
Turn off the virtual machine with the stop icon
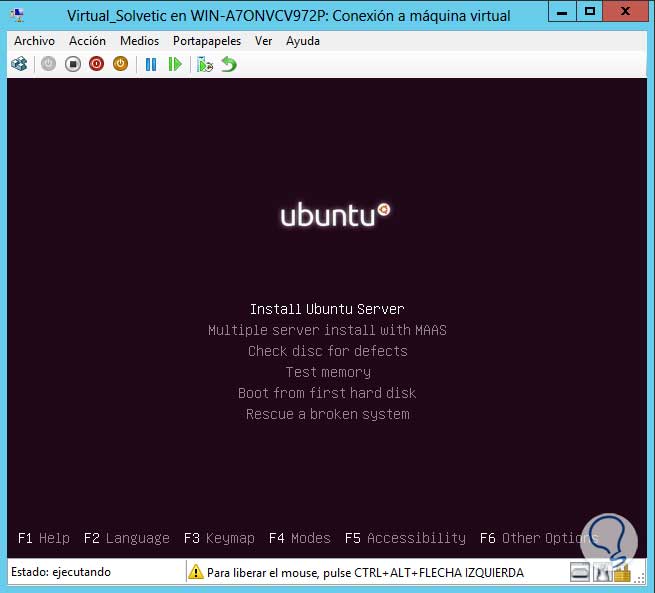pos(73,64)
